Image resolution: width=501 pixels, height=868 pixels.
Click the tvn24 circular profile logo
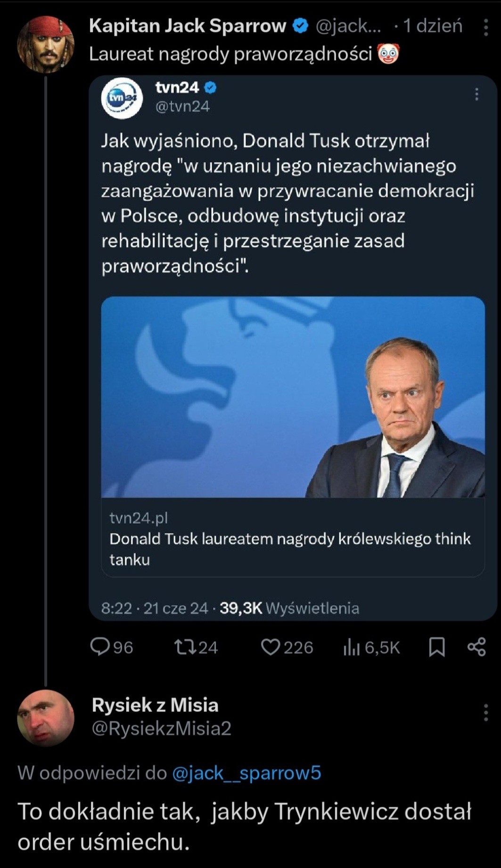[x=123, y=97]
